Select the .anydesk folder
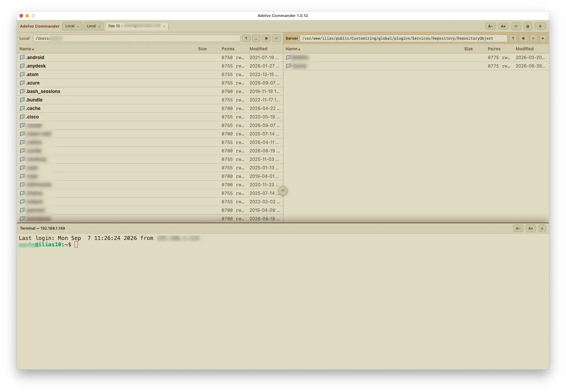 [150, 66]
